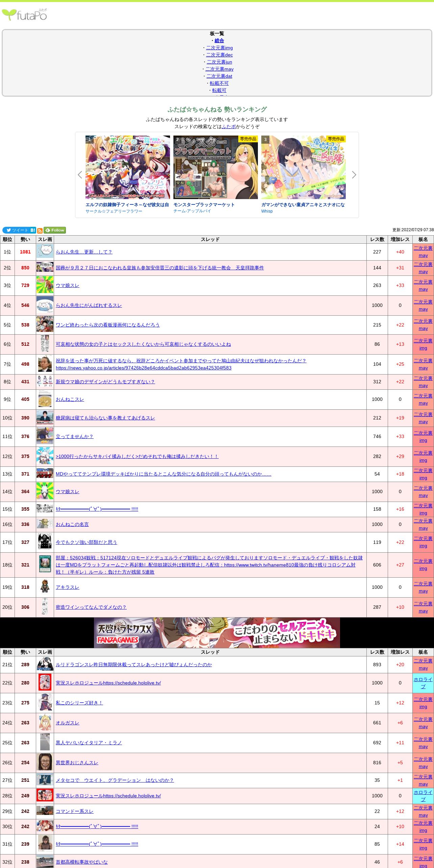Open thread 新規ウマ娘のデザインが…
This screenshot has width=434, height=868.
point(105,382)
